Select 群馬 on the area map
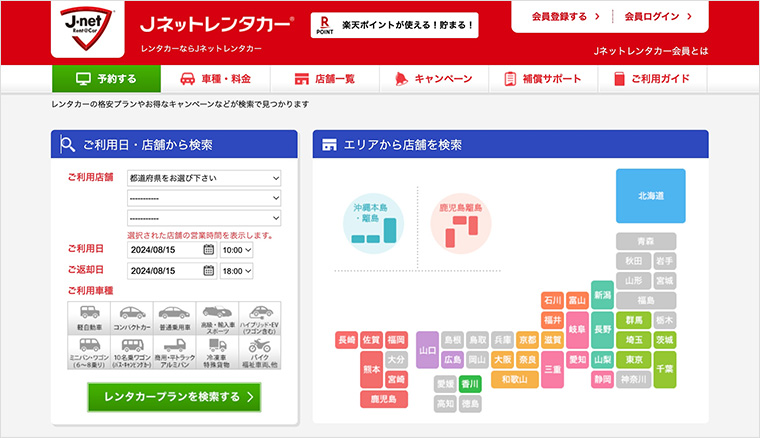 coord(634,320)
